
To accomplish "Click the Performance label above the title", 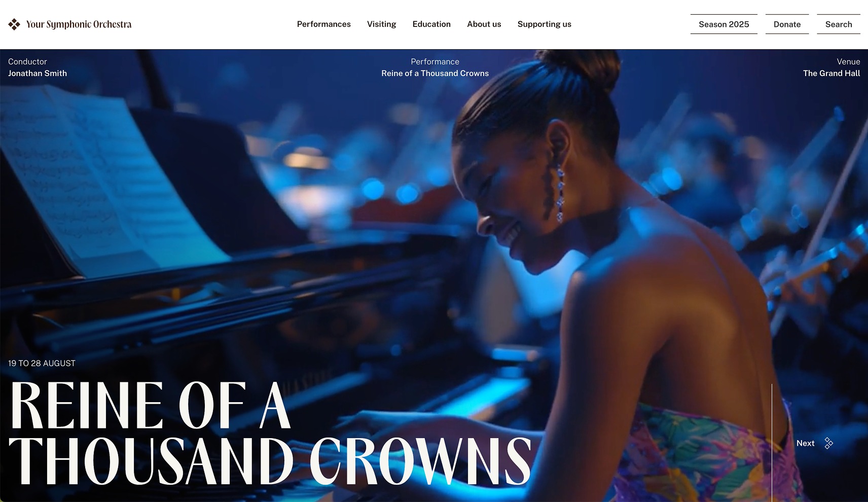I will click(435, 61).
